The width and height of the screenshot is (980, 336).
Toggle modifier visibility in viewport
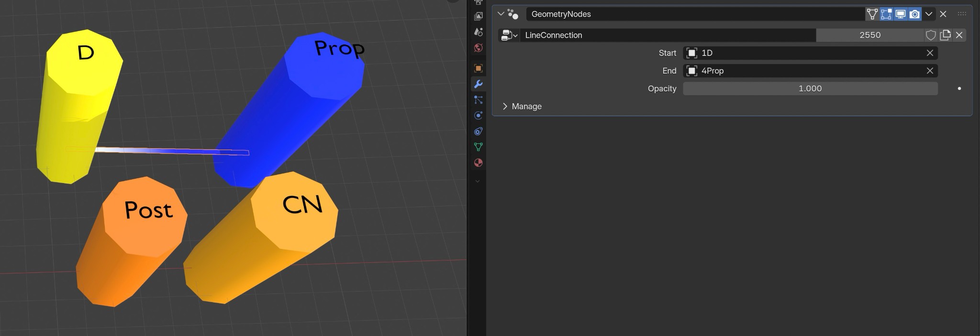pyautogui.click(x=901, y=14)
